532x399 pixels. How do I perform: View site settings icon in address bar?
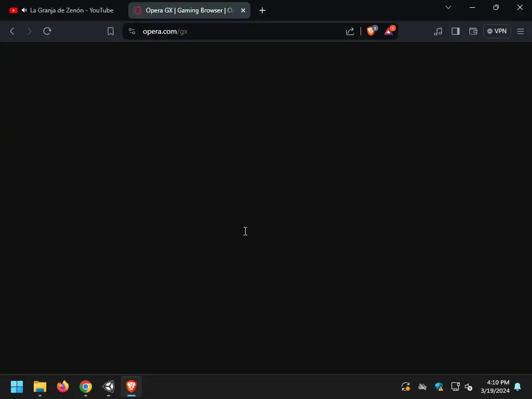pos(132,31)
